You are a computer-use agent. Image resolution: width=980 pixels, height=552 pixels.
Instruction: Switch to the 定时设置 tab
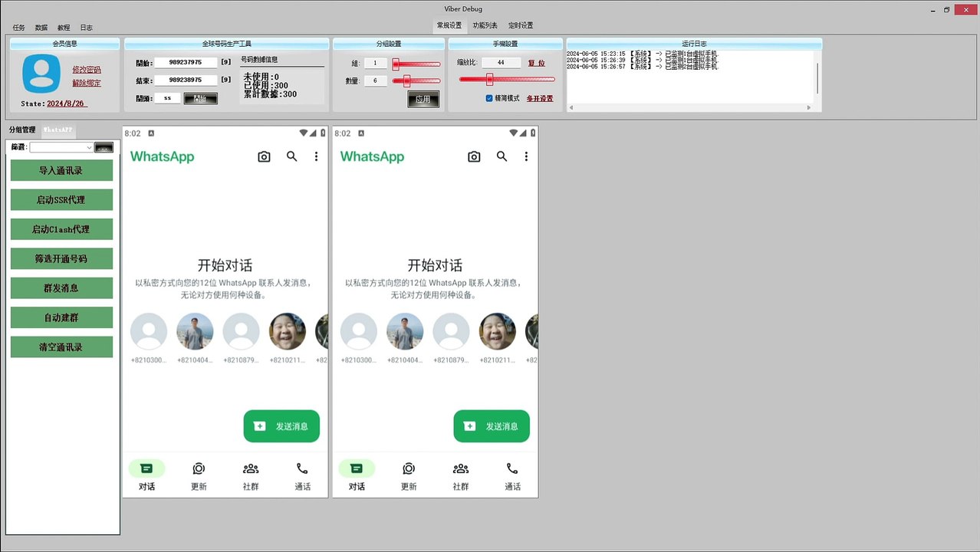pos(521,25)
